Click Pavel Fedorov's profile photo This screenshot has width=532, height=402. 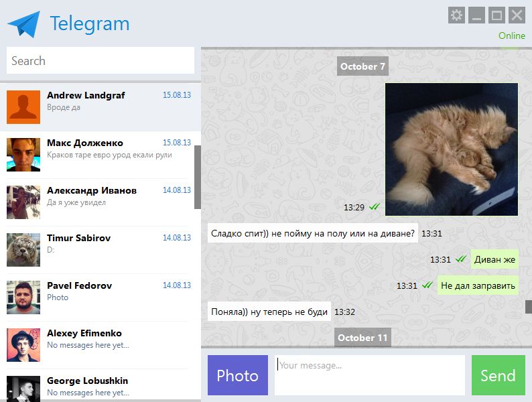(23, 297)
